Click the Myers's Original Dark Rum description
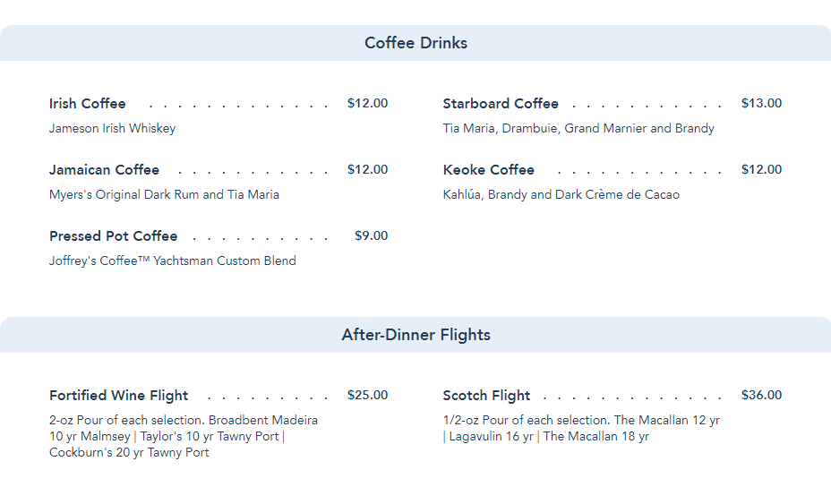 [x=164, y=194]
